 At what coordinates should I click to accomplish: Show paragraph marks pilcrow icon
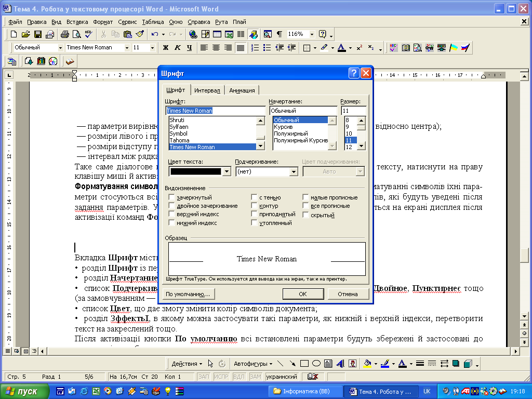[x=279, y=34]
